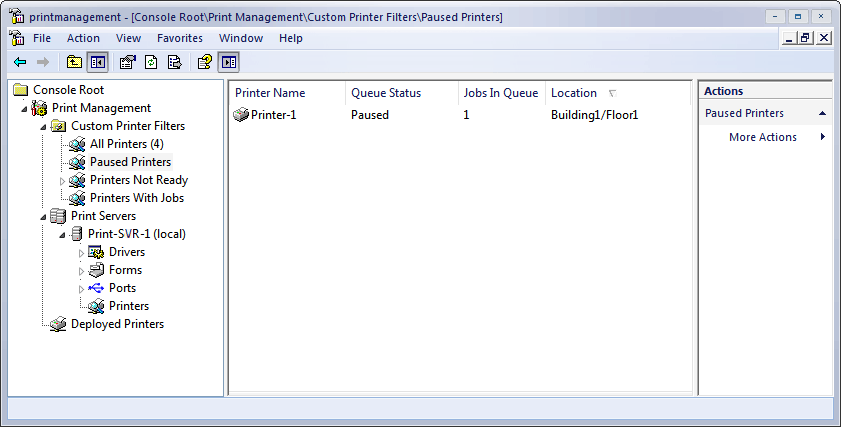
Task: Select Printers Not Ready filter
Action: [139, 180]
